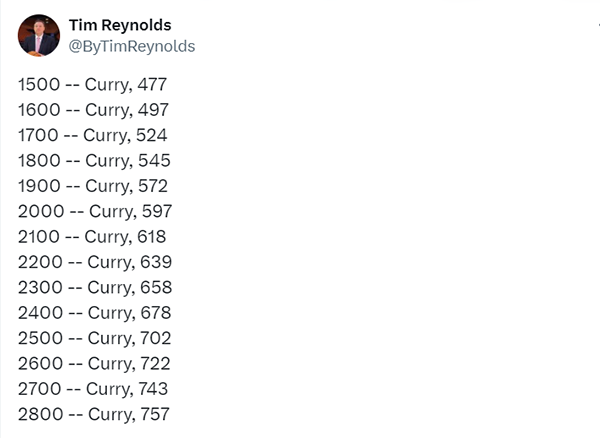Open Tim Reynolds' profile picture

(39, 36)
